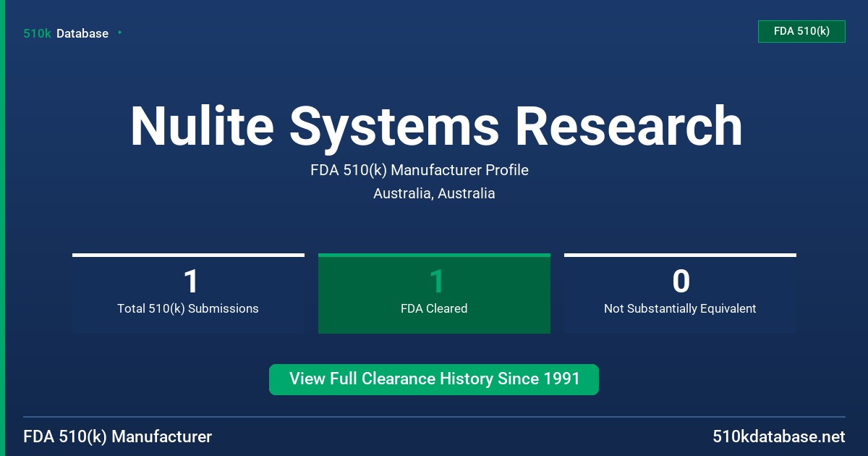Click the Australia, Australia location text
This screenshot has width=868, height=456.
[434, 193]
